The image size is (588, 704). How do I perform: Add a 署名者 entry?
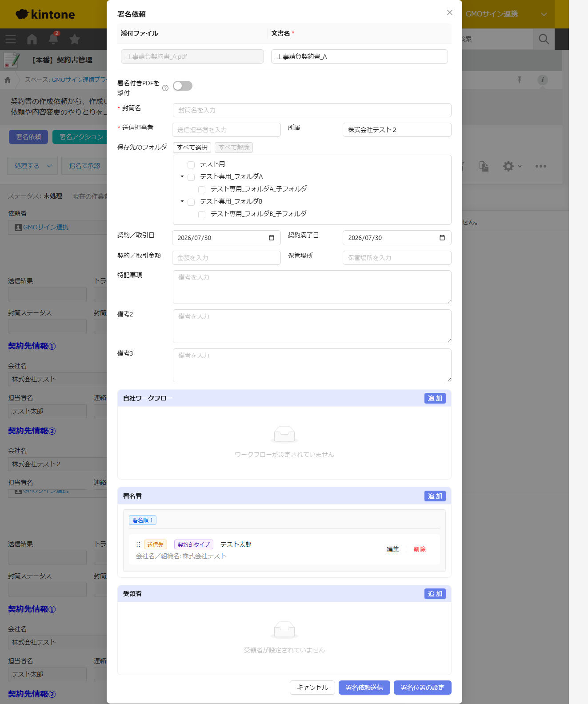(x=435, y=496)
